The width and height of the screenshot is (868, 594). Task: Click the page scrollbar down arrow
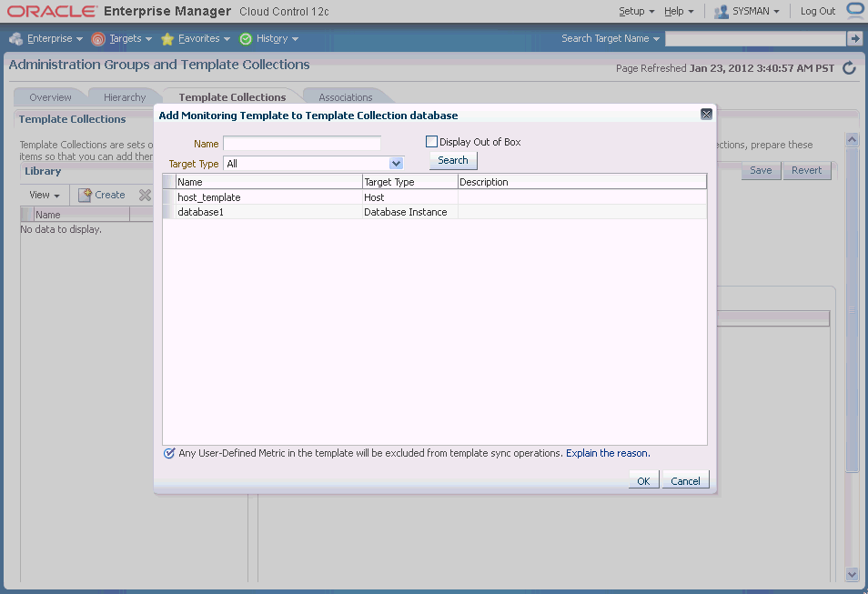pyautogui.click(x=852, y=575)
